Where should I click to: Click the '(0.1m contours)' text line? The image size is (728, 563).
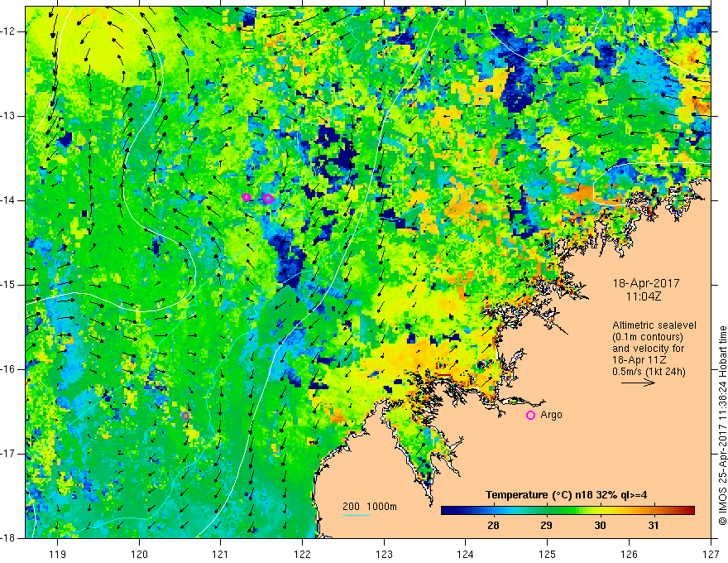(648, 337)
